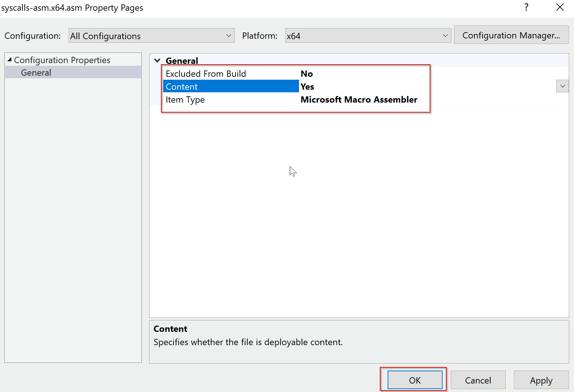Click the Microsoft Macro Assembler value
This screenshot has height=392, width=574.
tap(359, 99)
